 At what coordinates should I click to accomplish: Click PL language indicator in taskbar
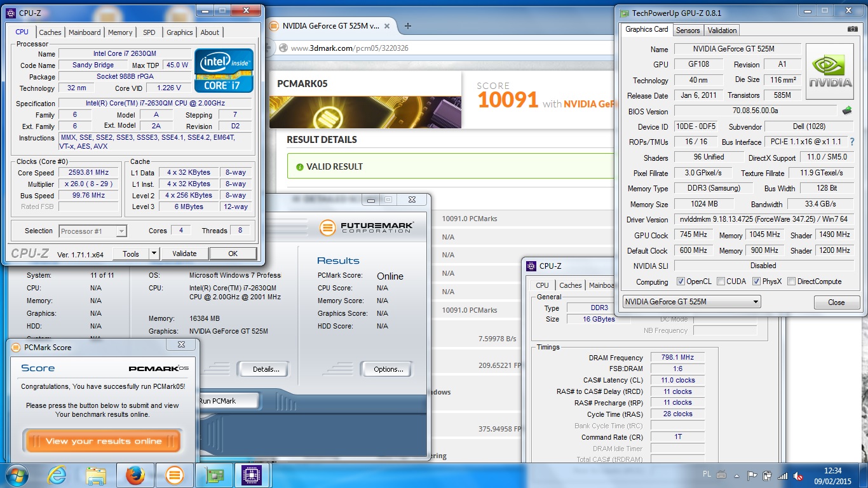pyautogui.click(x=707, y=474)
